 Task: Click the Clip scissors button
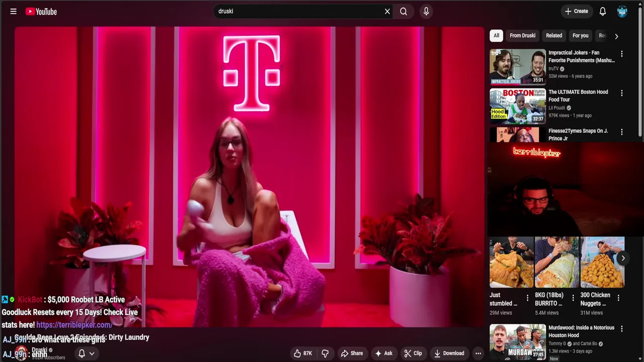tap(413, 353)
